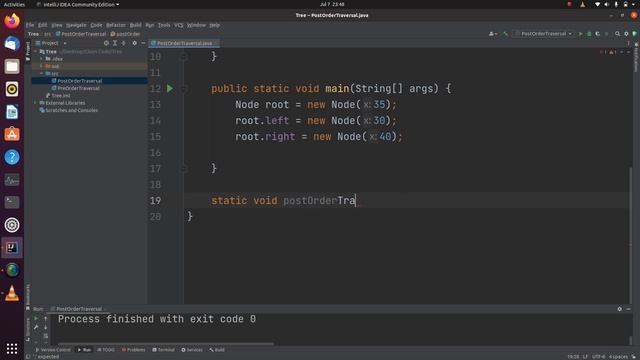Screen dimensions: 640x360
Task: Click down-stack-trace arrow in Run panel
Action: (x=46, y=327)
